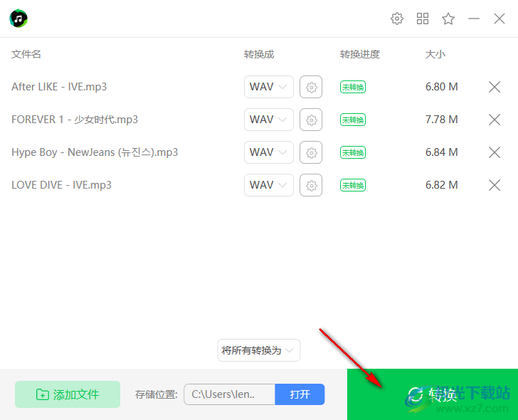The height and width of the screenshot is (420, 518).
Task: Expand WAV format dropdown for LOVE DIVE
Action: coord(269,185)
